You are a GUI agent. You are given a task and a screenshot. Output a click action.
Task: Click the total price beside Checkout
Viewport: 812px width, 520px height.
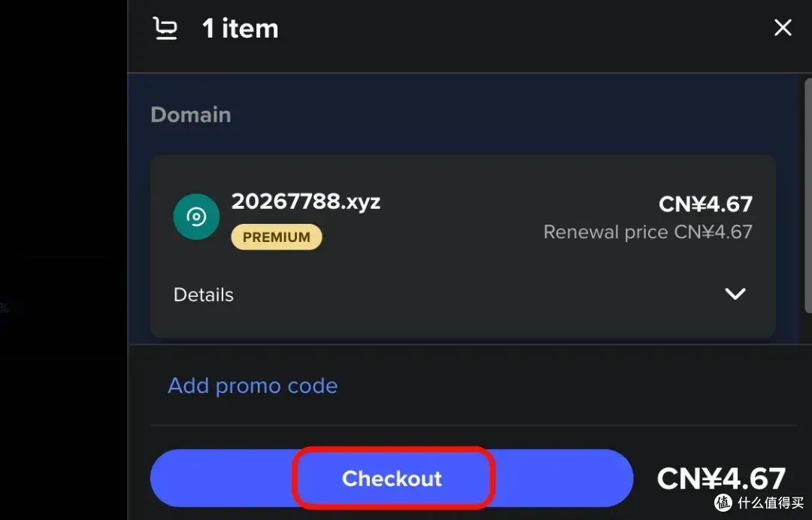[x=720, y=479]
